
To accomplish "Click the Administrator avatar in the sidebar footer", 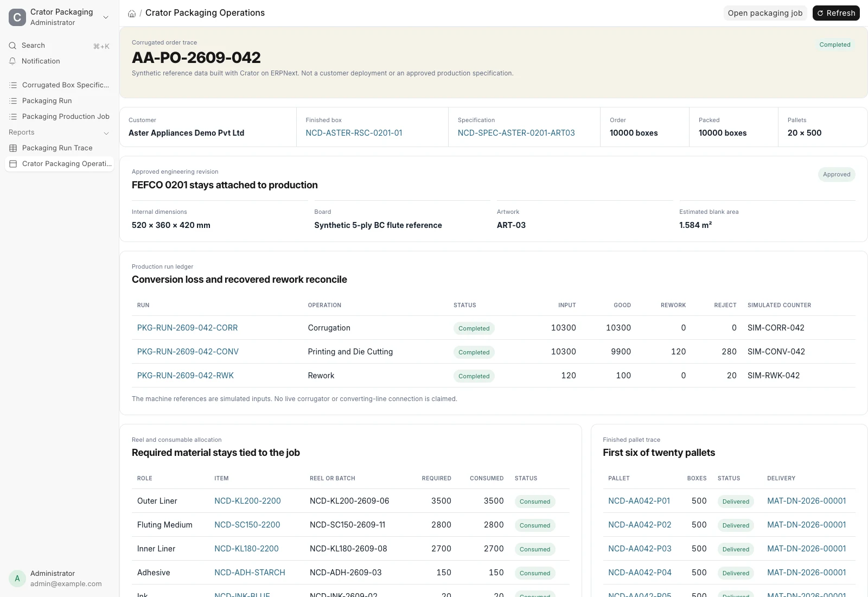I will click(x=17, y=579).
